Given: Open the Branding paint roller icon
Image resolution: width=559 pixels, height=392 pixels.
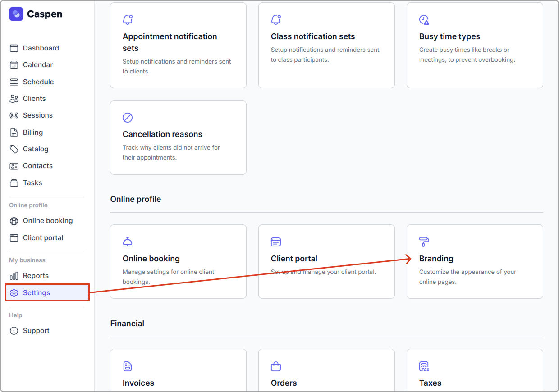Looking at the screenshot, I should coord(424,242).
